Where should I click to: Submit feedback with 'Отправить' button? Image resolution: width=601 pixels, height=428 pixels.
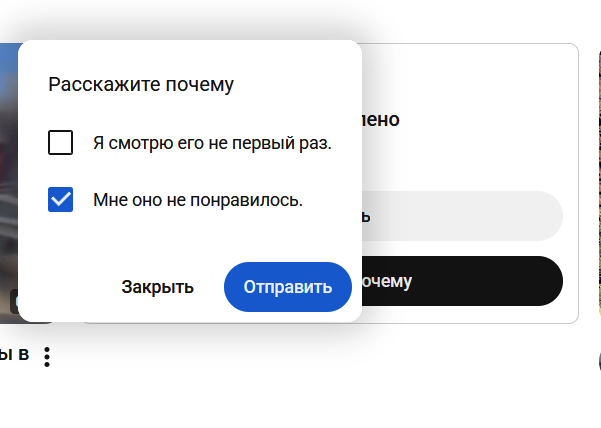pos(288,287)
